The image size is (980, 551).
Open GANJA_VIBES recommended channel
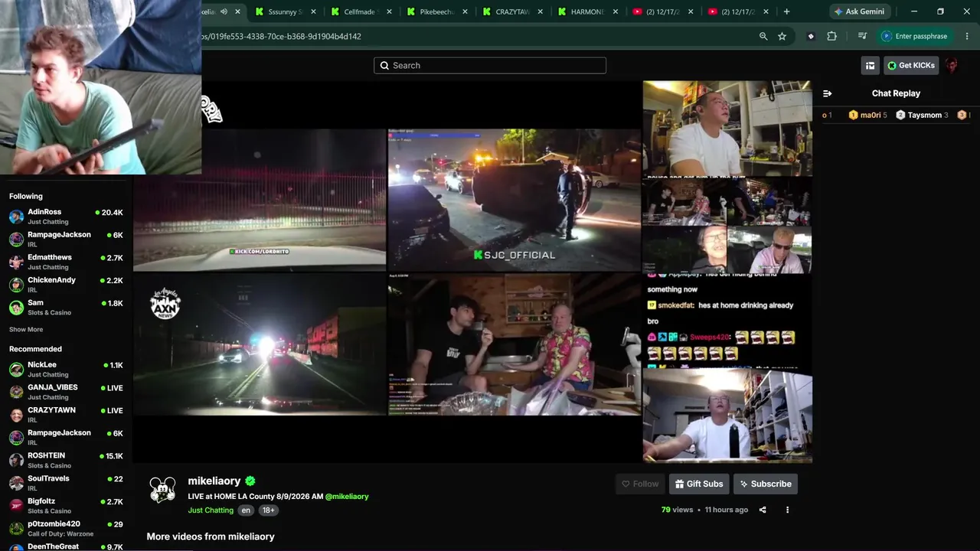click(66, 392)
